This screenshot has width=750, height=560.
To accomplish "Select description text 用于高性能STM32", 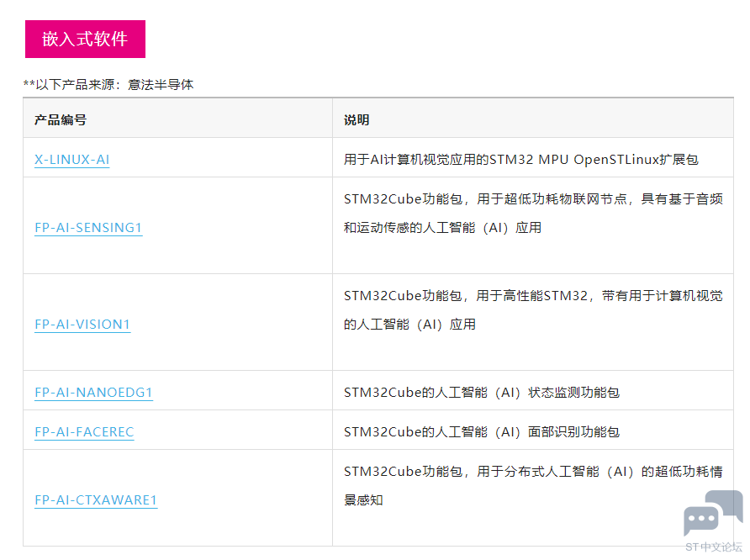I will coord(532,295).
